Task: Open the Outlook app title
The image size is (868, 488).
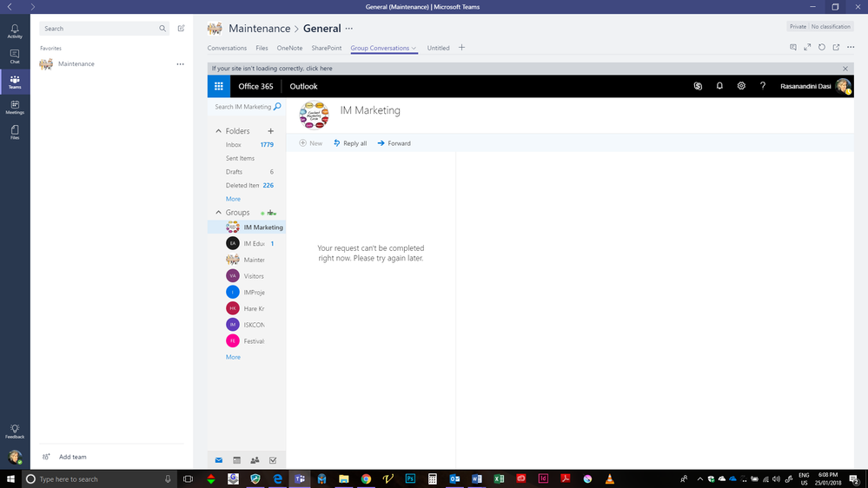Action: pyautogui.click(x=303, y=86)
